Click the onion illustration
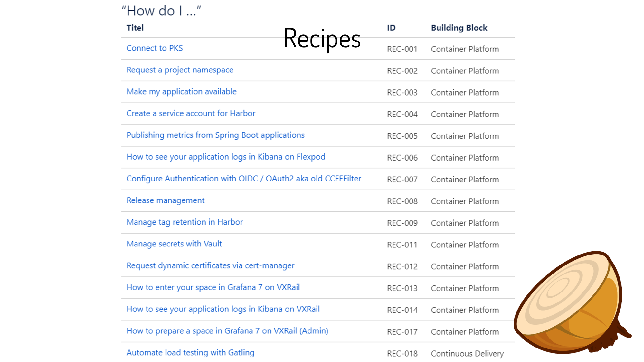This screenshot has height=362, width=644. click(x=570, y=302)
